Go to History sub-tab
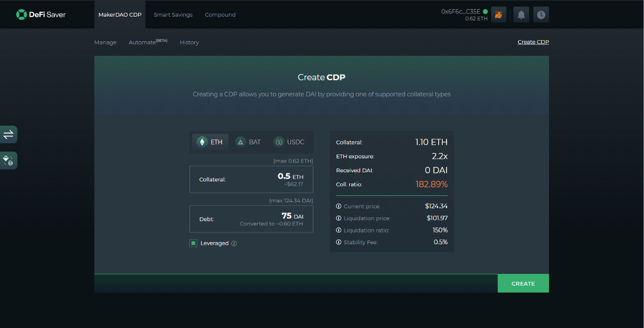 pos(189,42)
